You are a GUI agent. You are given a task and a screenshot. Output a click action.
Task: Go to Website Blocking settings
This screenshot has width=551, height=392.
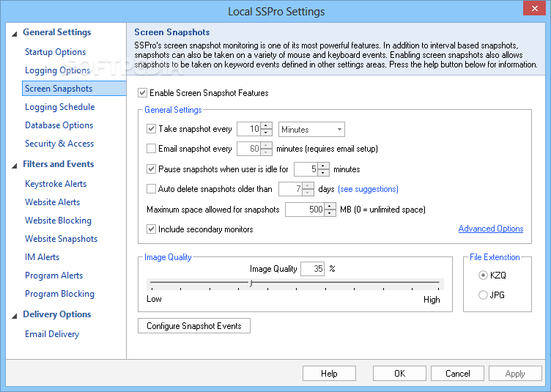[58, 221]
